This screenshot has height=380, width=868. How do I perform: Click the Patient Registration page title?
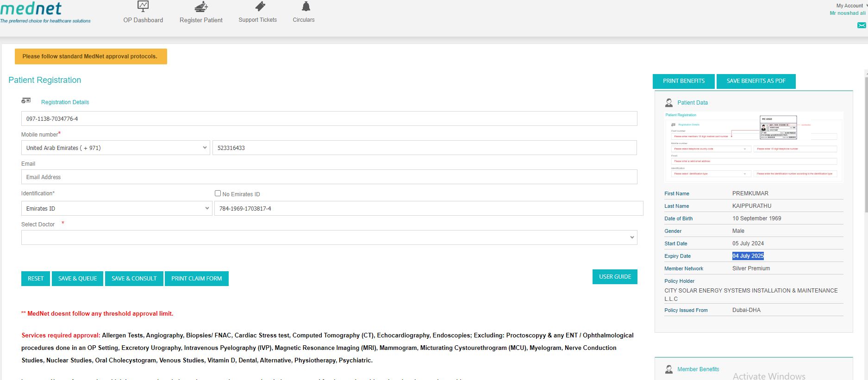(45, 80)
